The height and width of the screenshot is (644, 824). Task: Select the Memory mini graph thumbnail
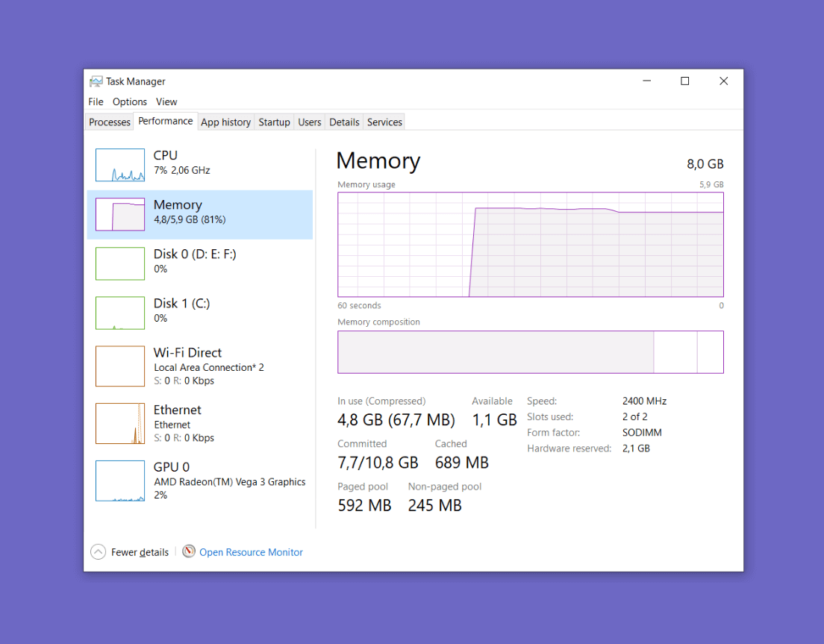[x=120, y=214]
